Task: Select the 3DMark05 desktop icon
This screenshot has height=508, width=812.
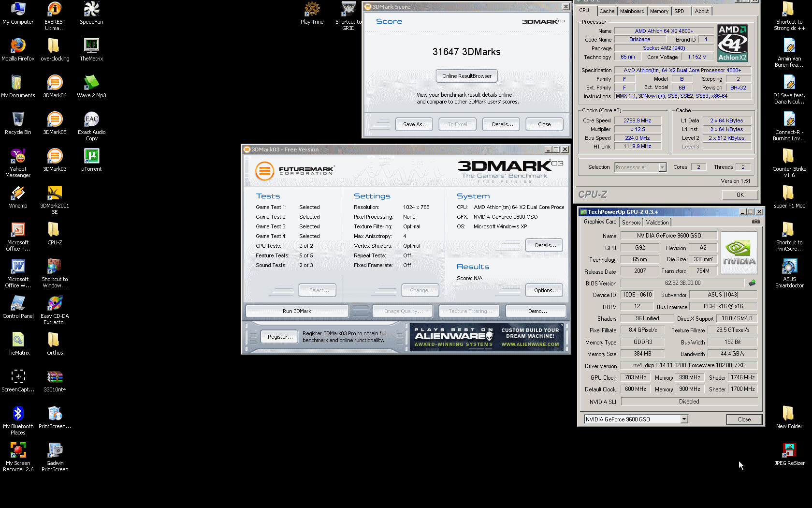Action: click(55, 123)
